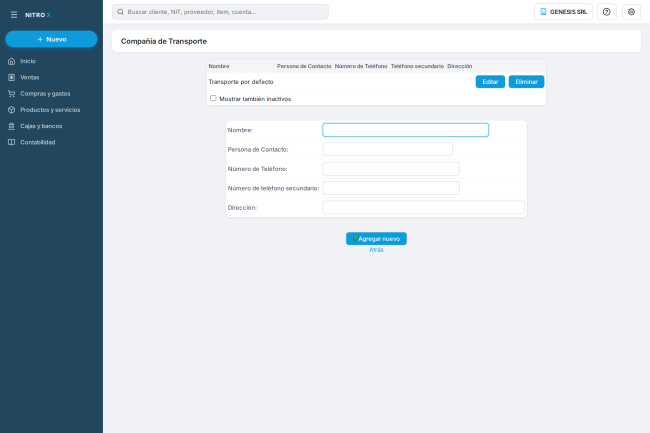The image size is (650, 433).
Task: Click the Número de Teléfono column header
Action: 361,66
